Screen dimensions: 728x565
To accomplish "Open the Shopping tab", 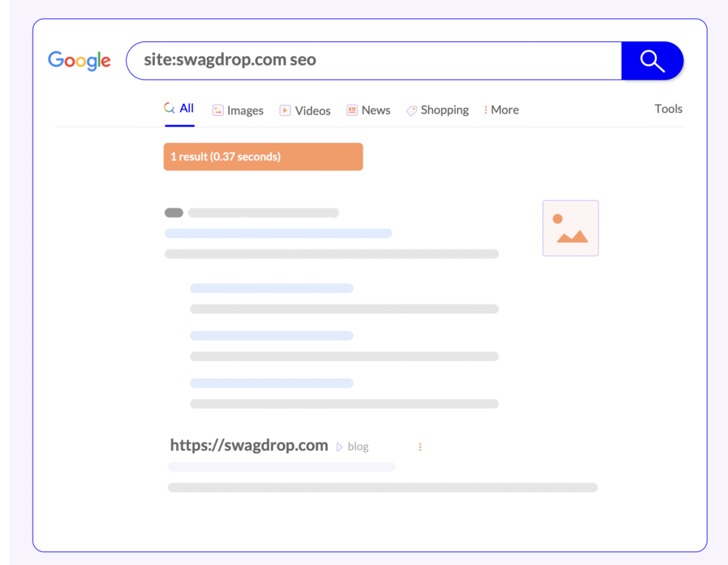I will click(437, 110).
